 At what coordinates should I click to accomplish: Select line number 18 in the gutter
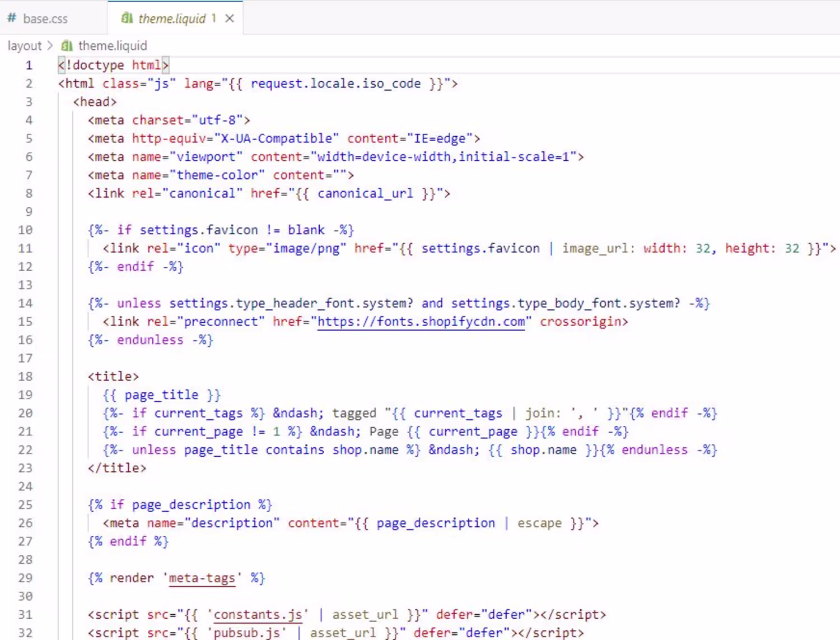pyautogui.click(x=25, y=377)
